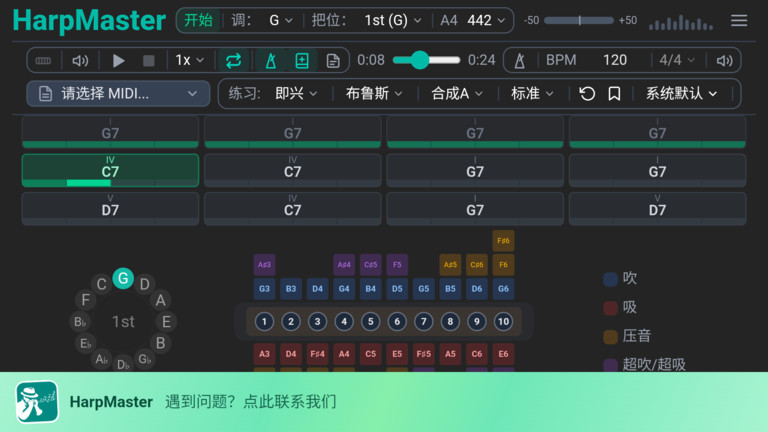The width and height of the screenshot is (768, 432).
Task: Click the F5 overblow note
Action: (397, 264)
